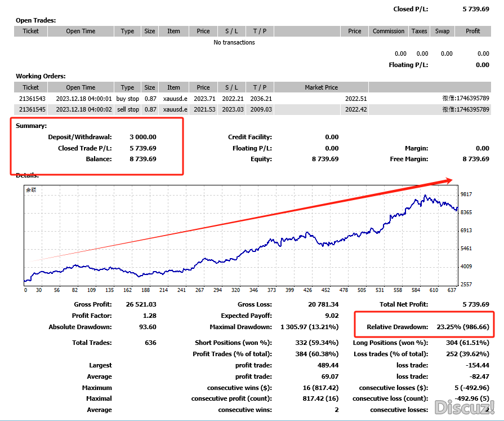Click the Expected Payoff value 9.02
Image resolution: width=504 pixels, height=421 pixels.
(x=332, y=316)
